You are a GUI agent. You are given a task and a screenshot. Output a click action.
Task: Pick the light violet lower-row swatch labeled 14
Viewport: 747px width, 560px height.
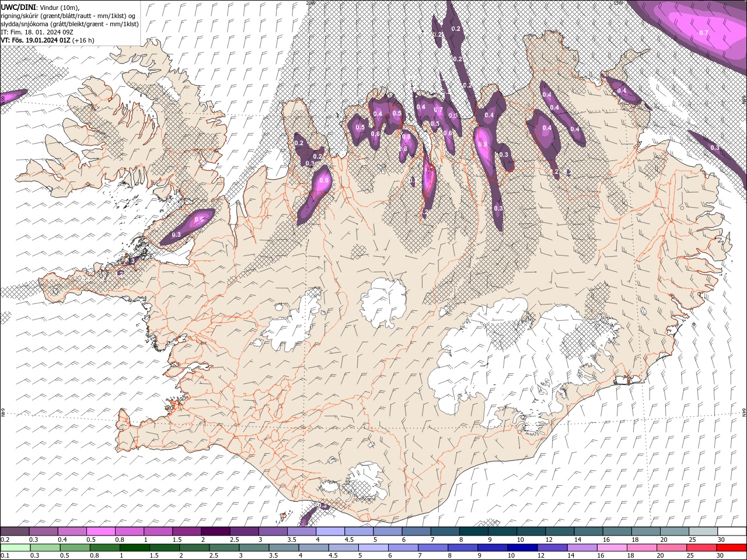click(582, 548)
